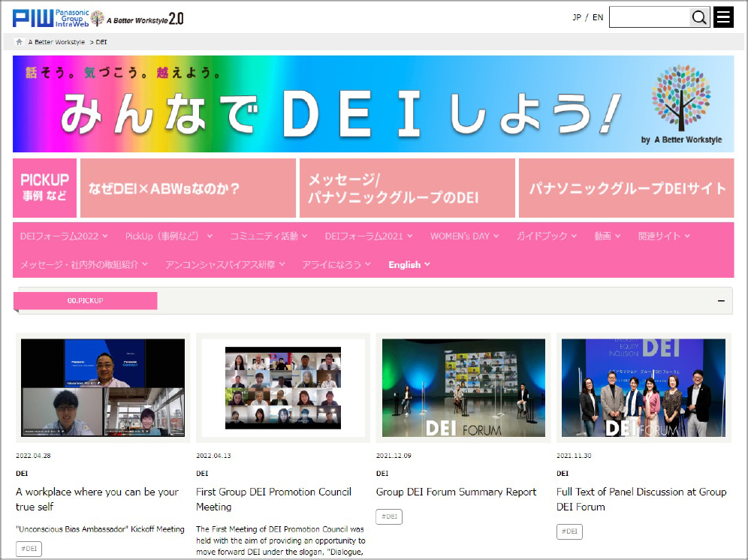Open the English dropdown menu
This screenshot has width=748, height=560.
pyautogui.click(x=409, y=264)
